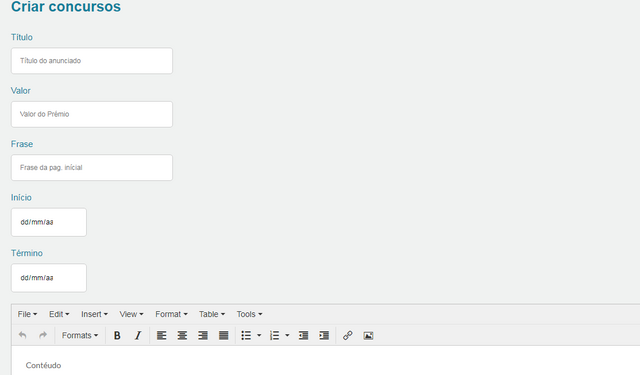Image resolution: width=640 pixels, height=375 pixels.
Task: Open the Format menu
Action: (171, 314)
